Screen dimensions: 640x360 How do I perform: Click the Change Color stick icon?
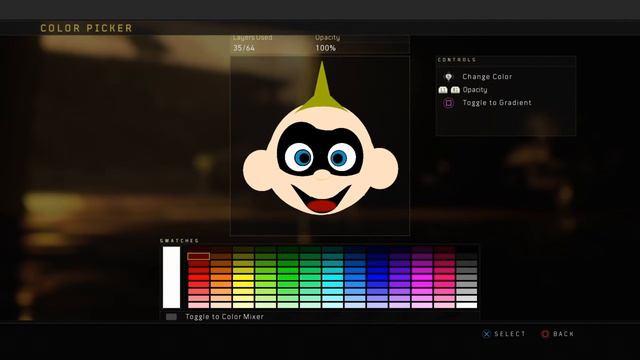[x=448, y=77]
